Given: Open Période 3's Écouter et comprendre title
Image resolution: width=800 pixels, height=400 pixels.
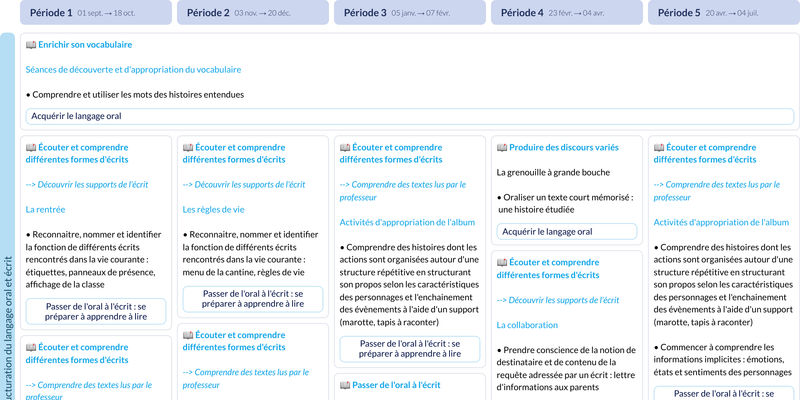Looking at the screenshot, I should pos(391,154).
